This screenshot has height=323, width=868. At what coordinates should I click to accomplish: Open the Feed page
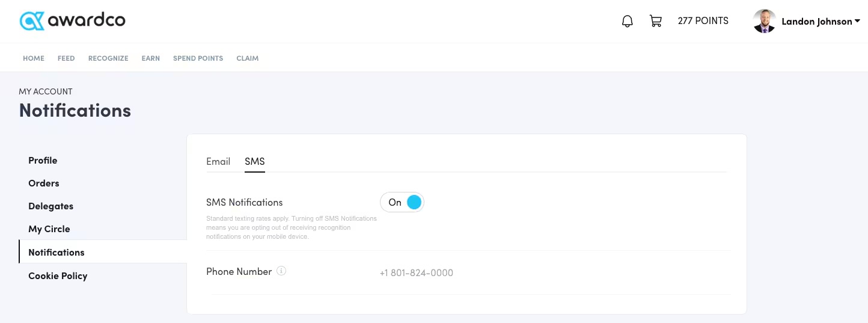66,58
